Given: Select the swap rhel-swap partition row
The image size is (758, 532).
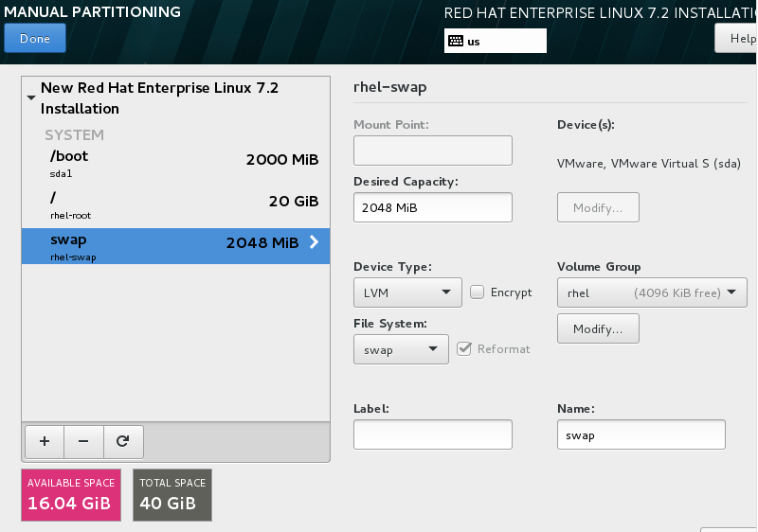Looking at the screenshot, I should tap(175, 246).
